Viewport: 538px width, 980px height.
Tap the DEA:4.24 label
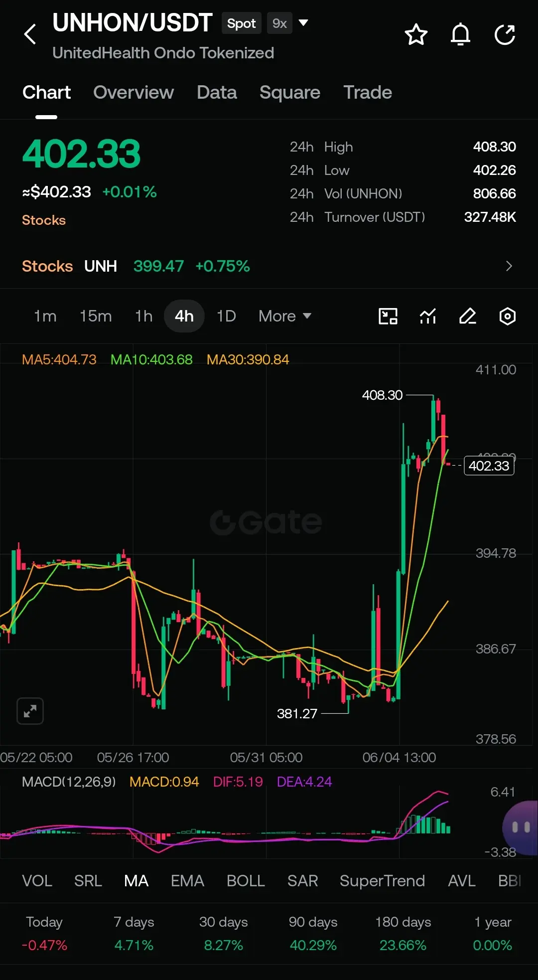[304, 782]
